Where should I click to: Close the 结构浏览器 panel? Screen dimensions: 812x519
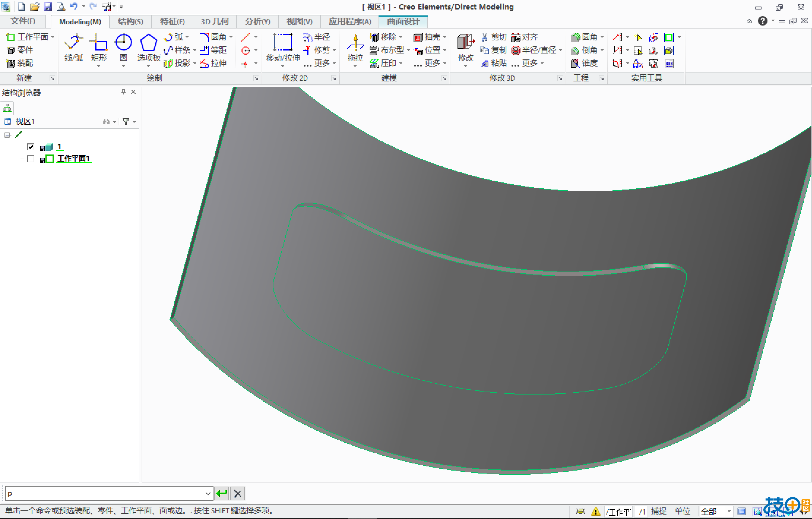point(134,92)
